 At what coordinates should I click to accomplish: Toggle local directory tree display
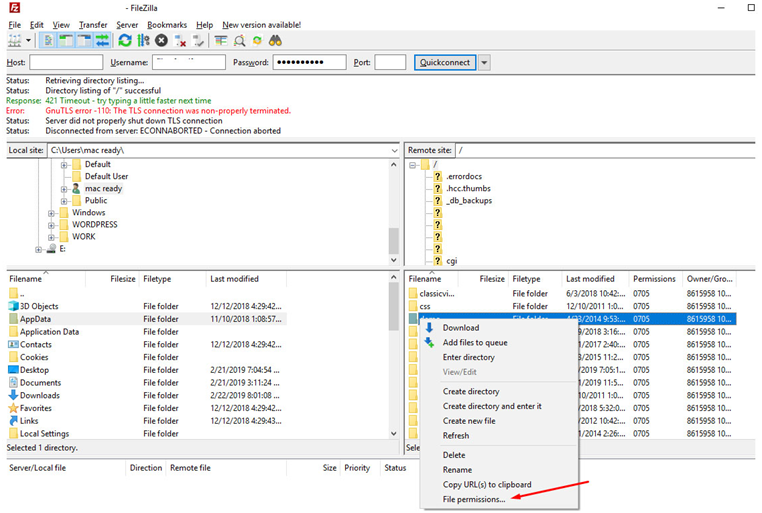66,41
